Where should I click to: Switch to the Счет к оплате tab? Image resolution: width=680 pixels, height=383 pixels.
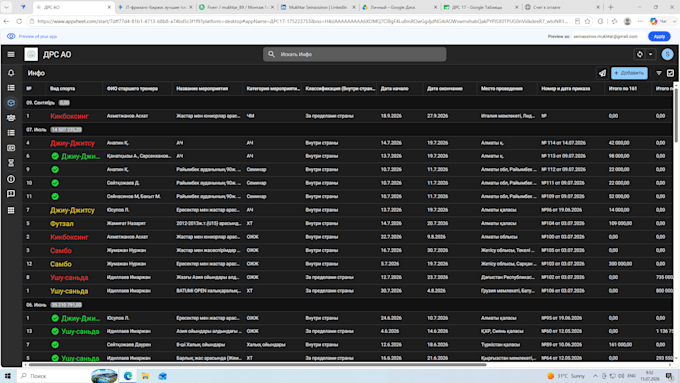562,7
